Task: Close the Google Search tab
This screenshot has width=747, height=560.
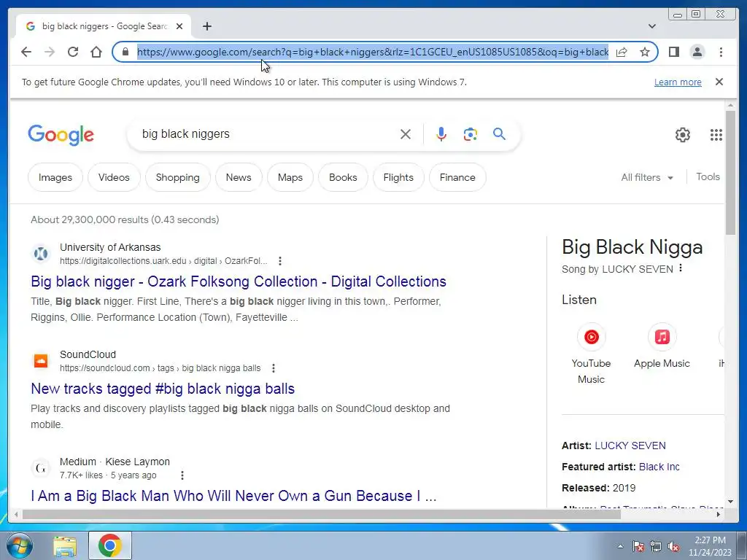Action: coord(179,26)
